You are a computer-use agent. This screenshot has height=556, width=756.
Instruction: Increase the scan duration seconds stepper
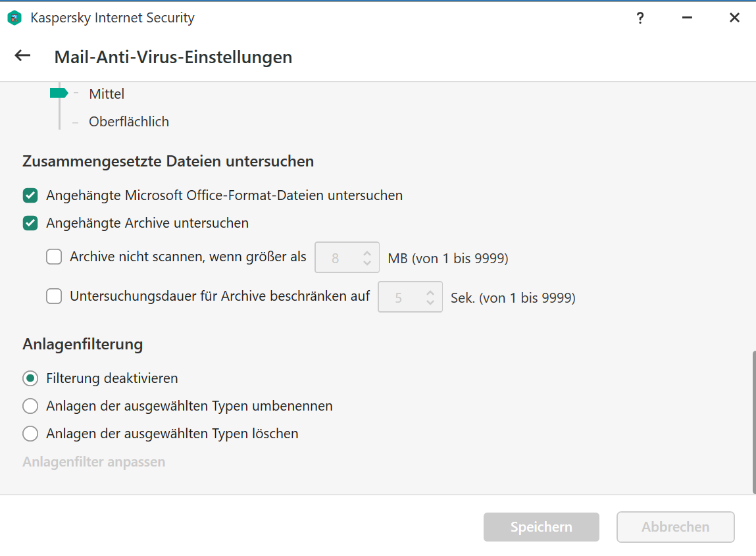tap(430, 292)
